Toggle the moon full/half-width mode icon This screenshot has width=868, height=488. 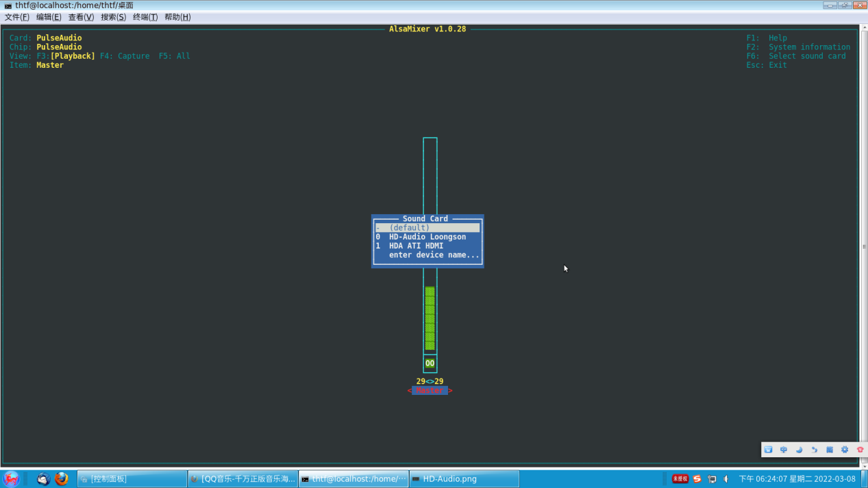tap(799, 450)
